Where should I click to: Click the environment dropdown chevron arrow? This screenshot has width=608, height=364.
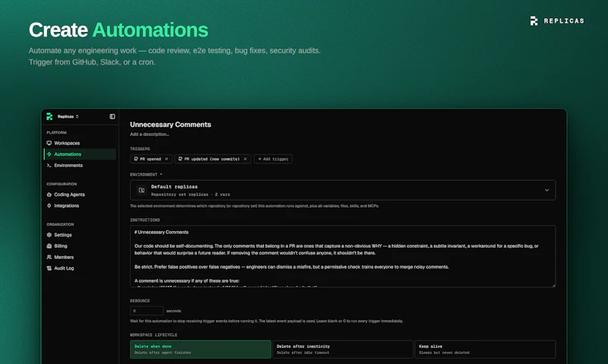point(546,190)
